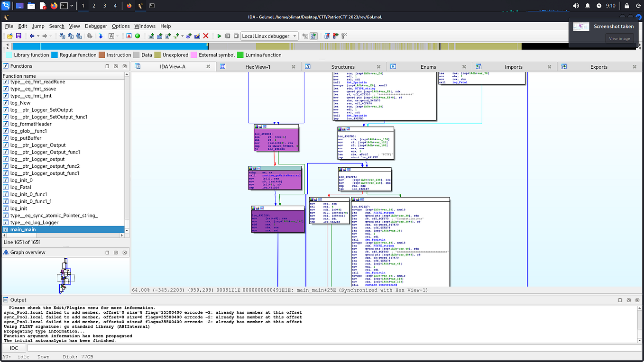The height and width of the screenshot is (362, 644).
Task: Click the boxed letter A toolbar icon
Action: pyautogui.click(x=111, y=36)
